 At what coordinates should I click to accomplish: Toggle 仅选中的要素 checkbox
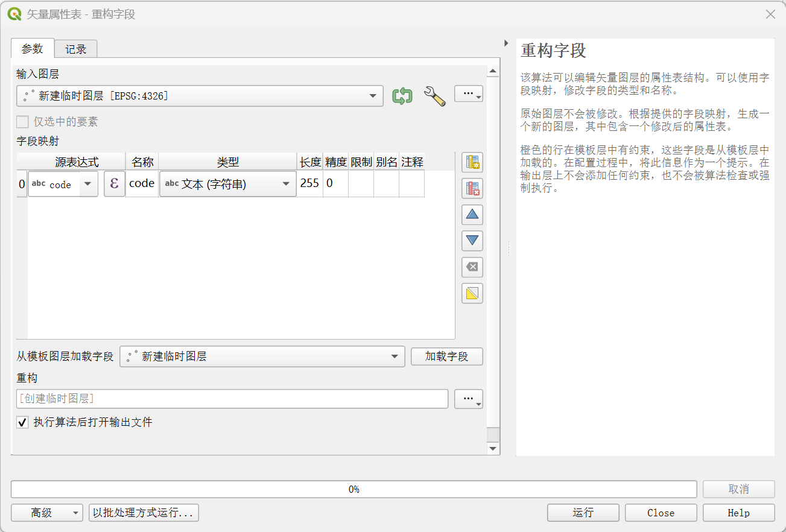22,122
